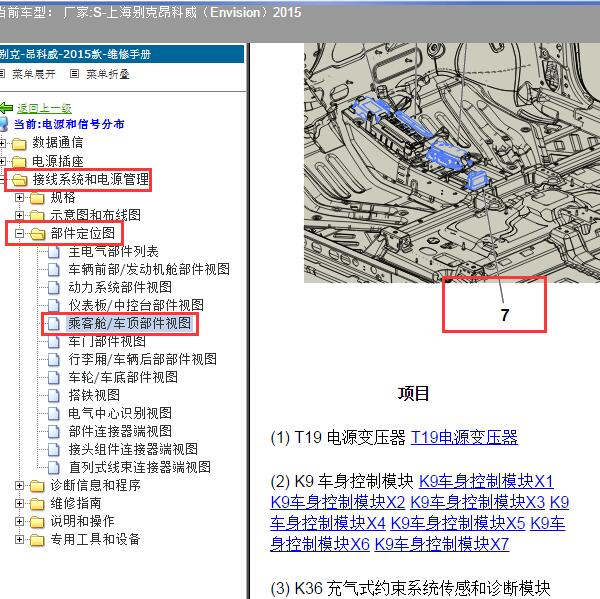Expand the 说明和操作 folder node
This screenshot has height=599, width=600.
[19, 521]
